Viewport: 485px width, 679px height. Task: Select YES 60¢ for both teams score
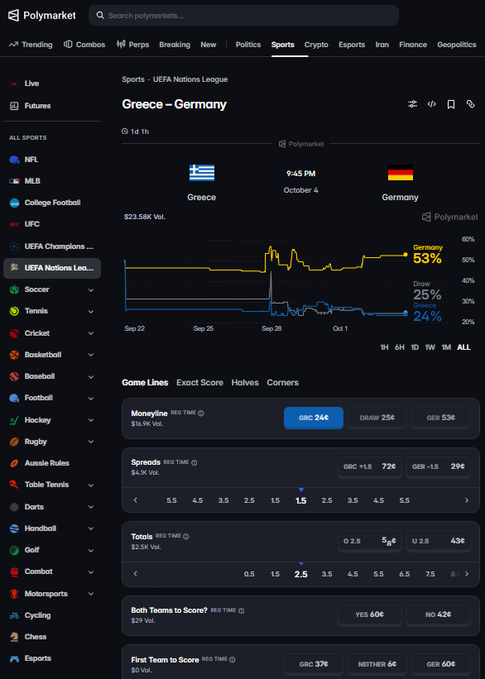370,614
